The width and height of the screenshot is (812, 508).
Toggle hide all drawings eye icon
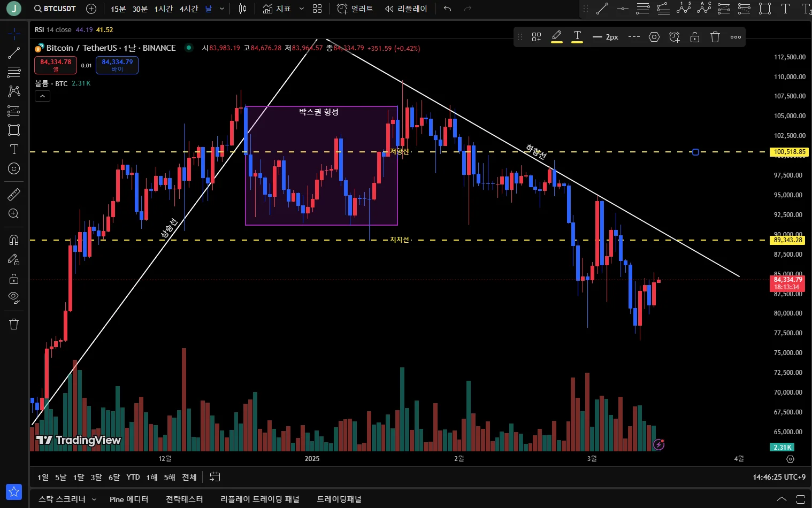point(14,297)
